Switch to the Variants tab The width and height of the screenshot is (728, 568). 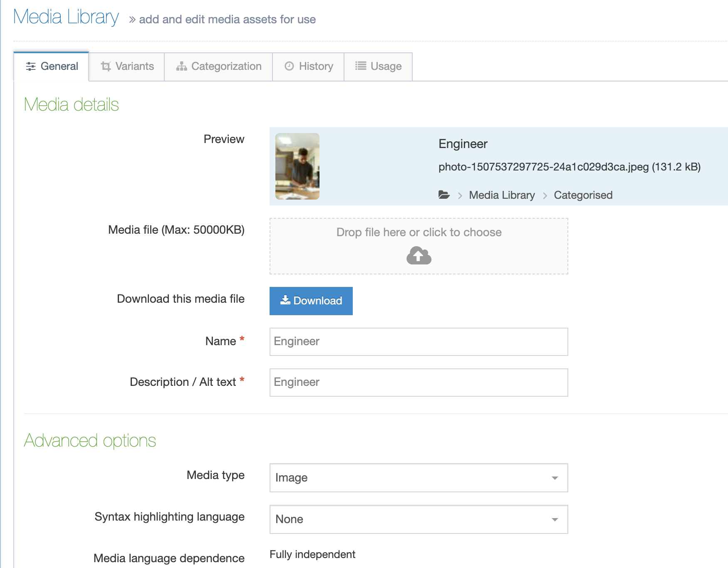point(127,67)
